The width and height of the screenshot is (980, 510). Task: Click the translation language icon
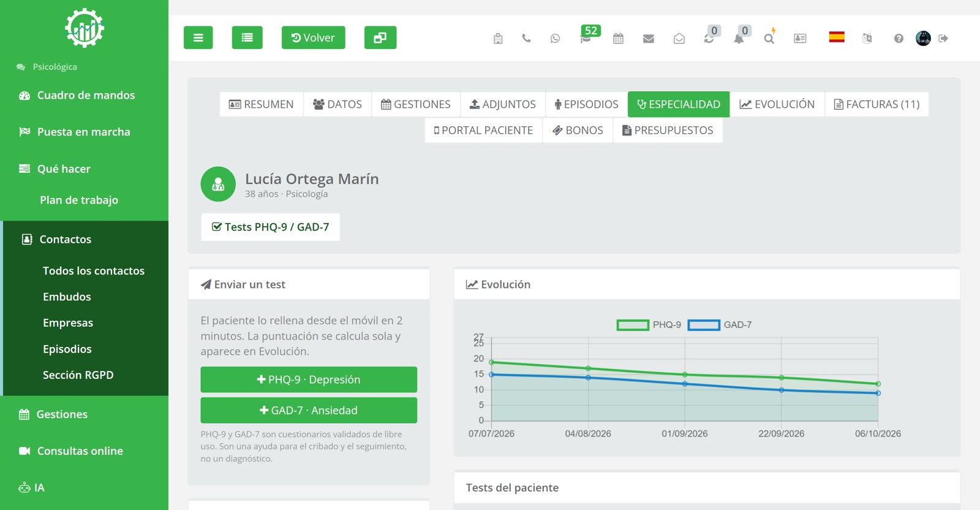(x=867, y=38)
